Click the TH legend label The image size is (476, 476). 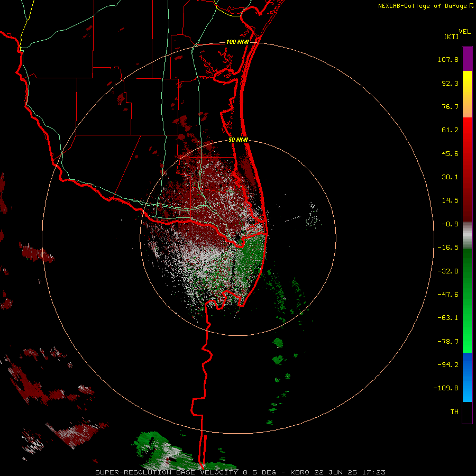pos(454,412)
